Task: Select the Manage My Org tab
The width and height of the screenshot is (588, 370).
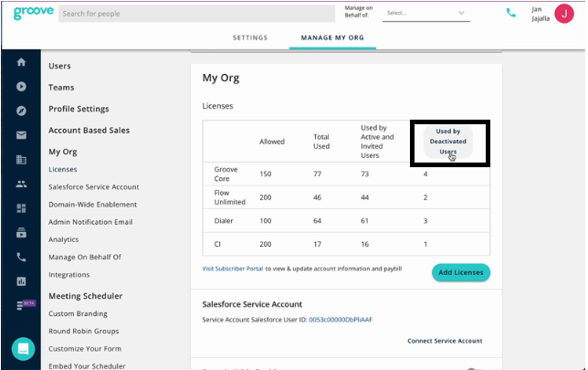Action: [x=324, y=37]
